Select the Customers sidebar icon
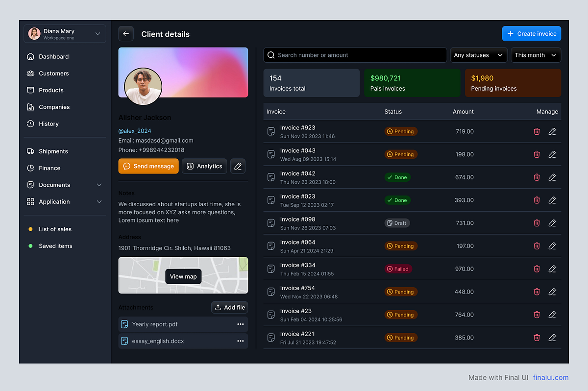The width and height of the screenshot is (588, 391). [x=30, y=73]
